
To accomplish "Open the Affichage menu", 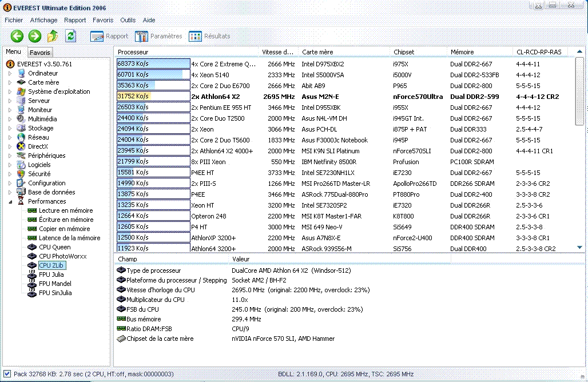I will click(43, 20).
